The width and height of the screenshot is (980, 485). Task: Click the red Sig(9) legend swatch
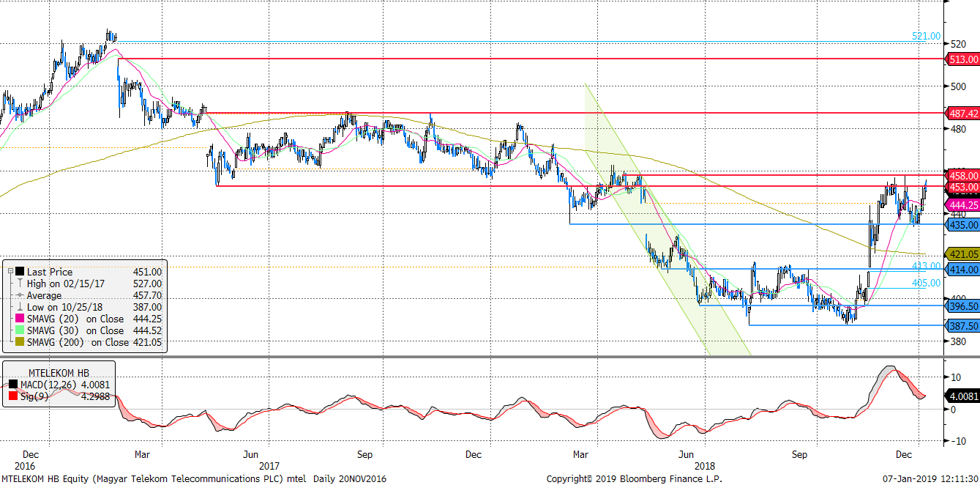[12, 396]
